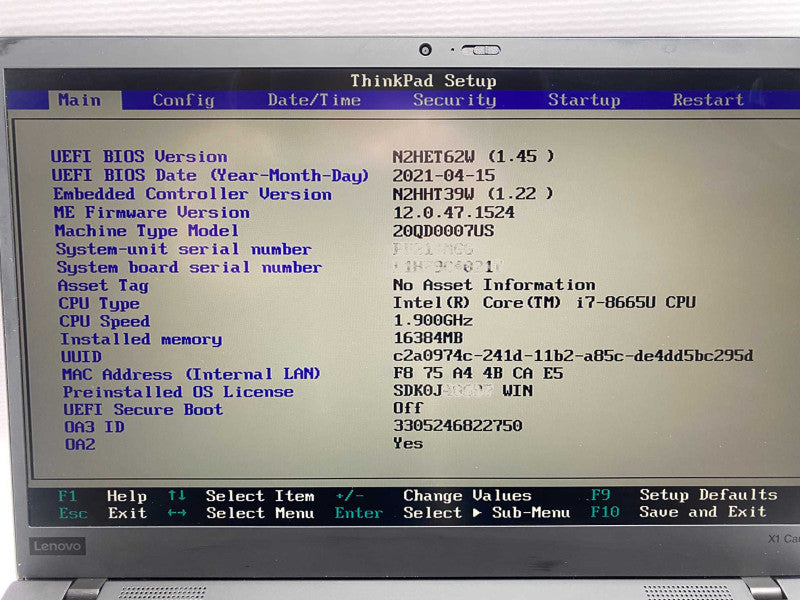
Task: Click the 1.900GHz value
Action: [433, 320]
